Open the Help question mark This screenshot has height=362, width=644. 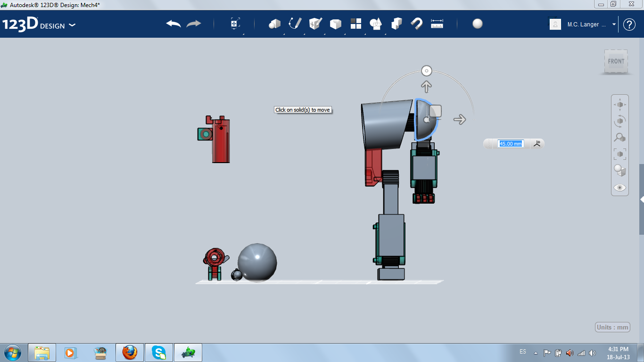pos(629,25)
